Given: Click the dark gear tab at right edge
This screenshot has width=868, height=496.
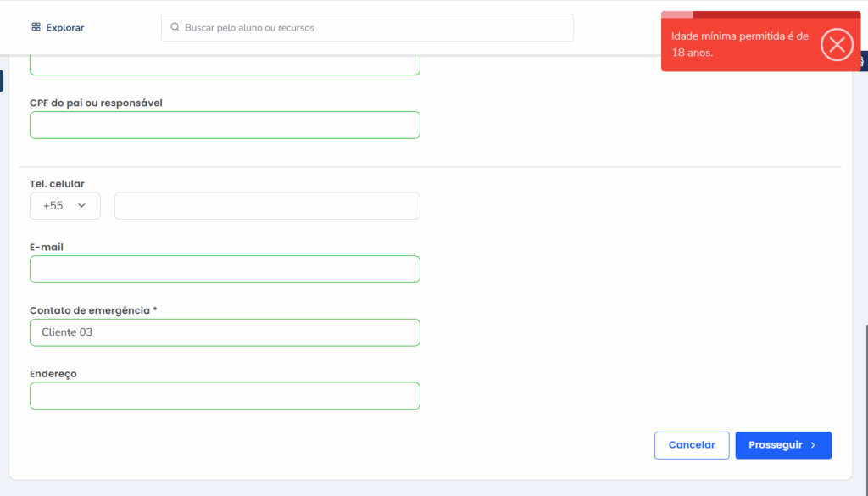Looking at the screenshot, I should (x=864, y=61).
